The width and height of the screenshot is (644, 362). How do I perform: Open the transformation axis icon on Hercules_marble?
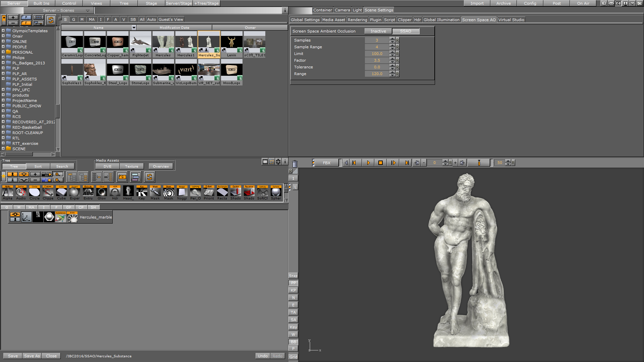point(26,217)
